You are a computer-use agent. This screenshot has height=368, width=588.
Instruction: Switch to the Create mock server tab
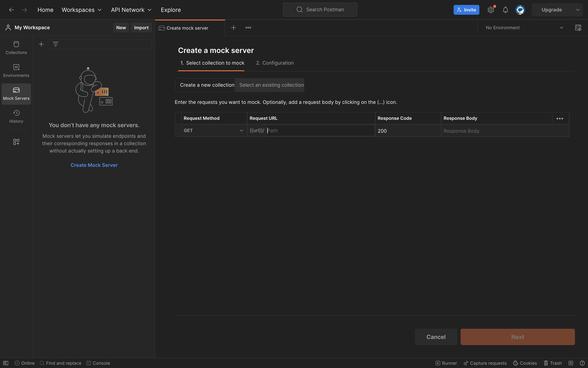(x=190, y=28)
